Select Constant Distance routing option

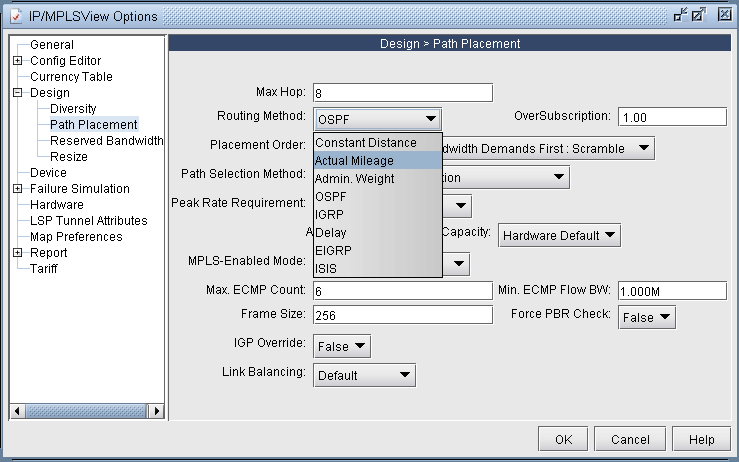[377, 143]
